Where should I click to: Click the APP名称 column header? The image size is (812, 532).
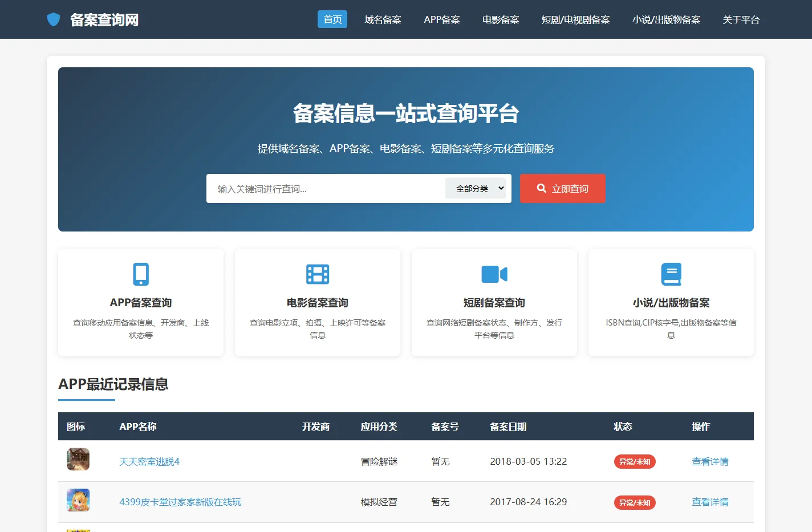[x=138, y=427]
